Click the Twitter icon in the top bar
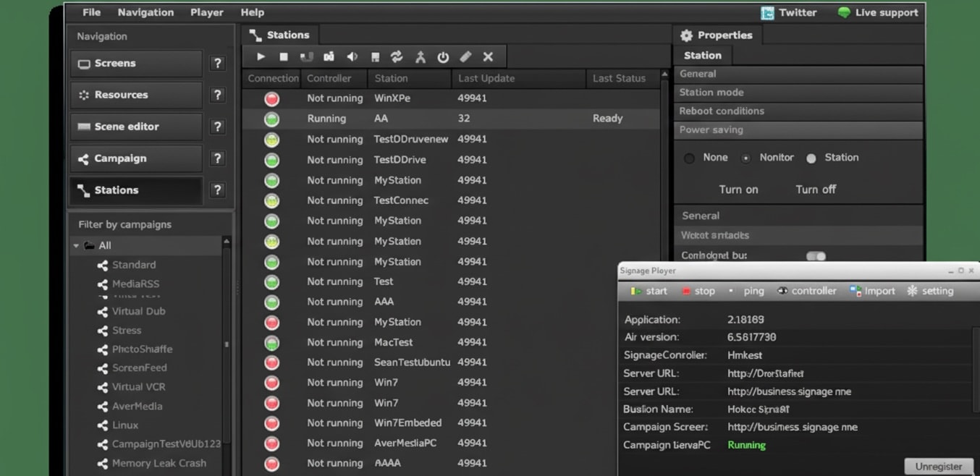Viewport: 980px width, 476px height. coord(768,13)
